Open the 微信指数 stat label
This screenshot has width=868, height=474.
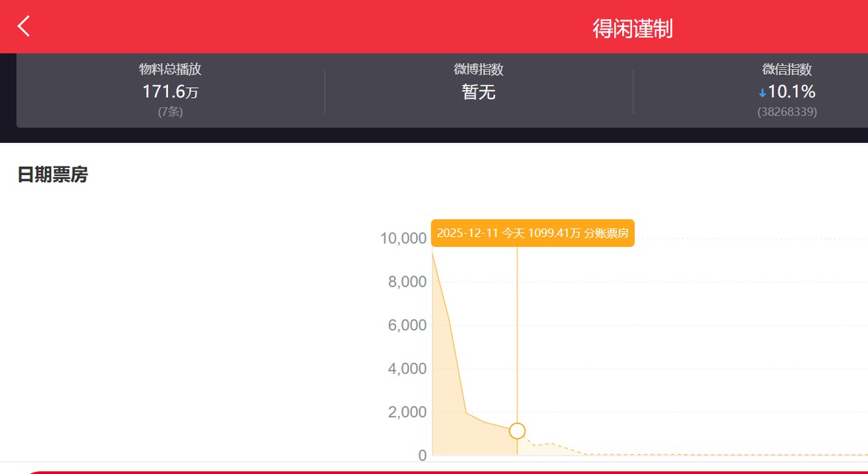coord(787,69)
